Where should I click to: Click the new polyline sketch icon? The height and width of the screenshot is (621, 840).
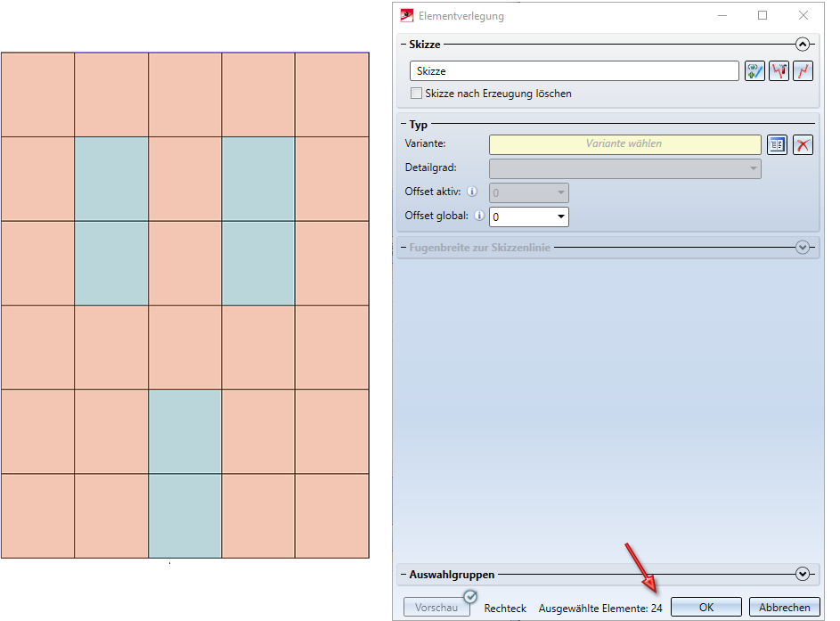point(803,70)
